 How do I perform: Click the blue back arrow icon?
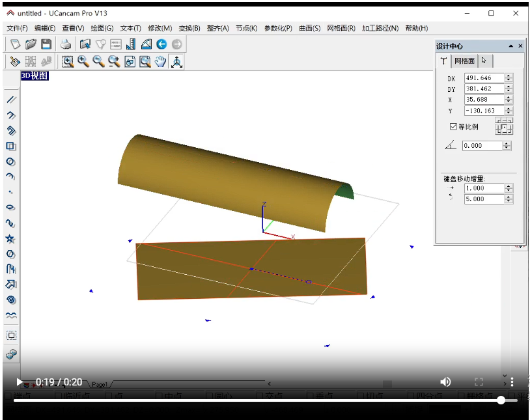[x=161, y=44]
